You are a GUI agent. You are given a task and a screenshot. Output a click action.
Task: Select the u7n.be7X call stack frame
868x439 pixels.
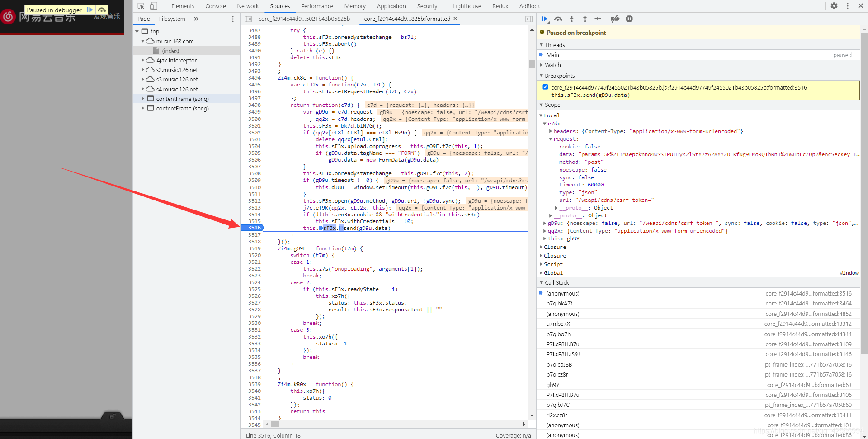[698, 324]
